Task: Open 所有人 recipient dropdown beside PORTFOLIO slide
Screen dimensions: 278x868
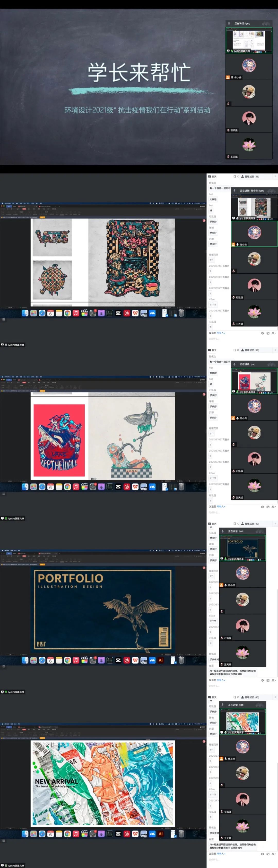Action: [221, 680]
